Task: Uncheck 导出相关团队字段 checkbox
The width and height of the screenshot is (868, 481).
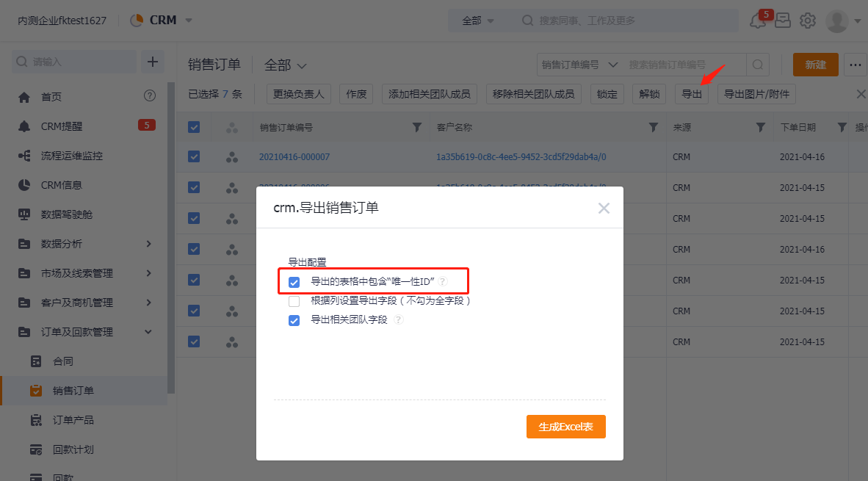Action: (x=294, y=320)
